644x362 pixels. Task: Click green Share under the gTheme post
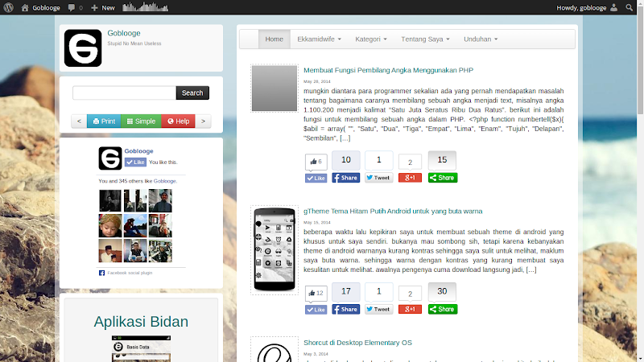[443, 309]
